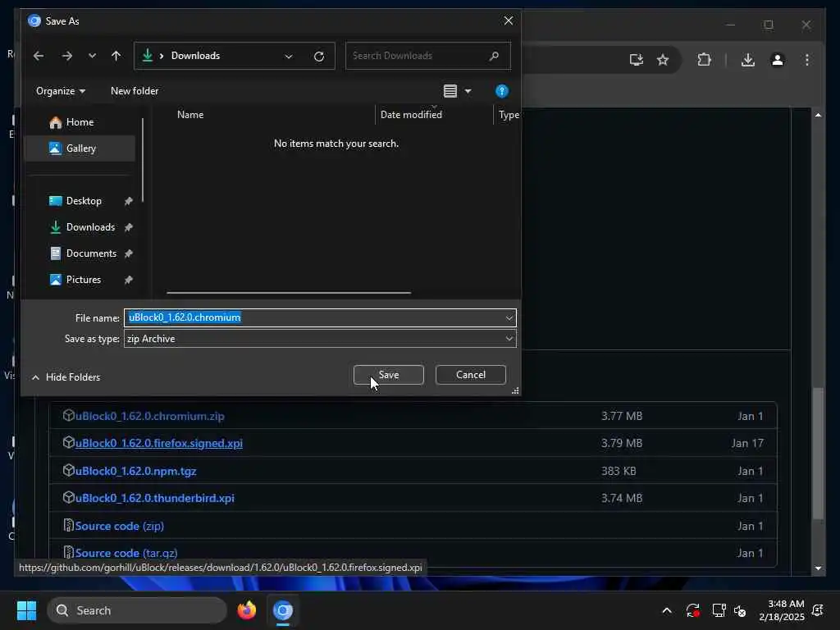Download Source code (tar.gz)
840x630 pixels.
[x=126, y=553]
